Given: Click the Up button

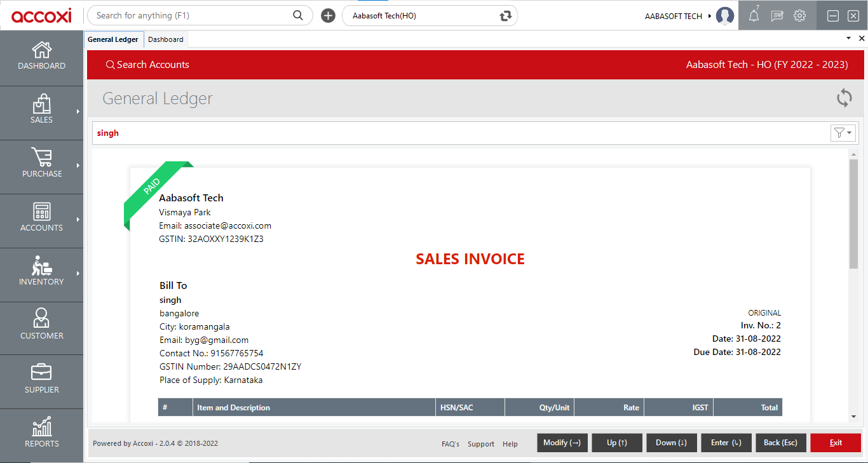Looking at the screenshot, I should point(617,443).
